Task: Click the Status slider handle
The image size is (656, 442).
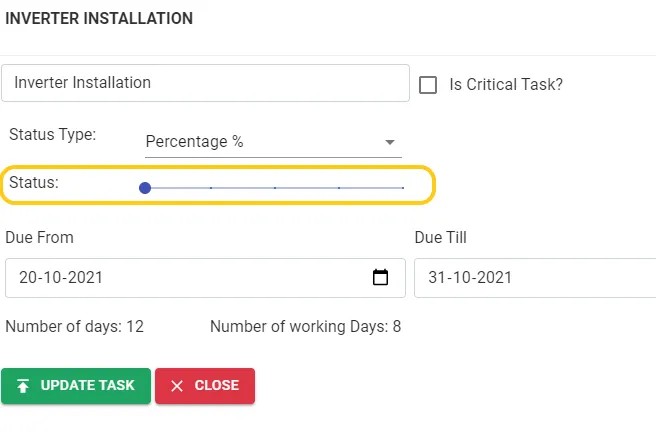Action: coord(145,187)
